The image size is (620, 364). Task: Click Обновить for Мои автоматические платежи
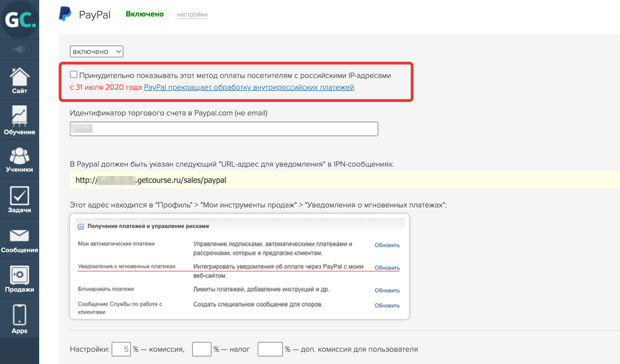pyautogui.click(x=387, y=245)
